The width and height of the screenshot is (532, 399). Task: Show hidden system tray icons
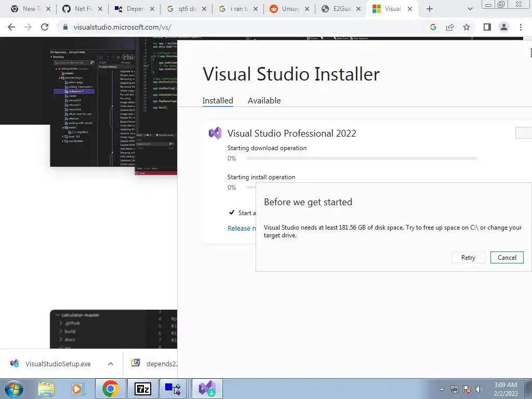[x=442, y=389]
